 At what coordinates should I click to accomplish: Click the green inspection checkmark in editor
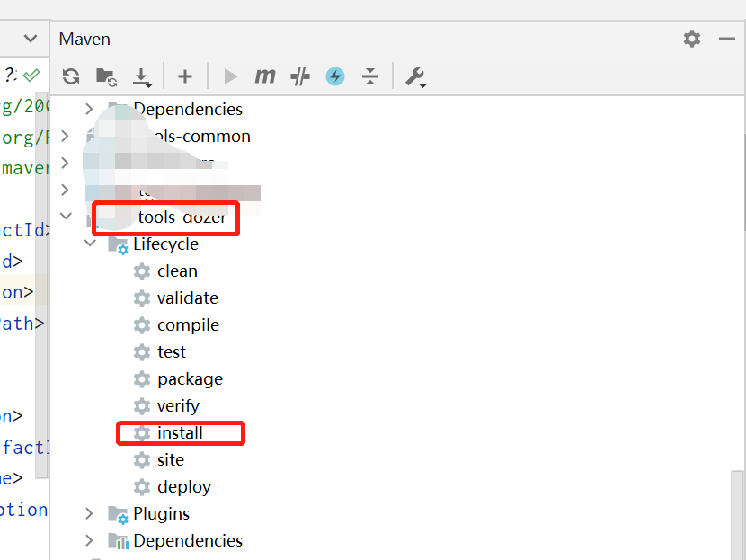tap(31, 76)
